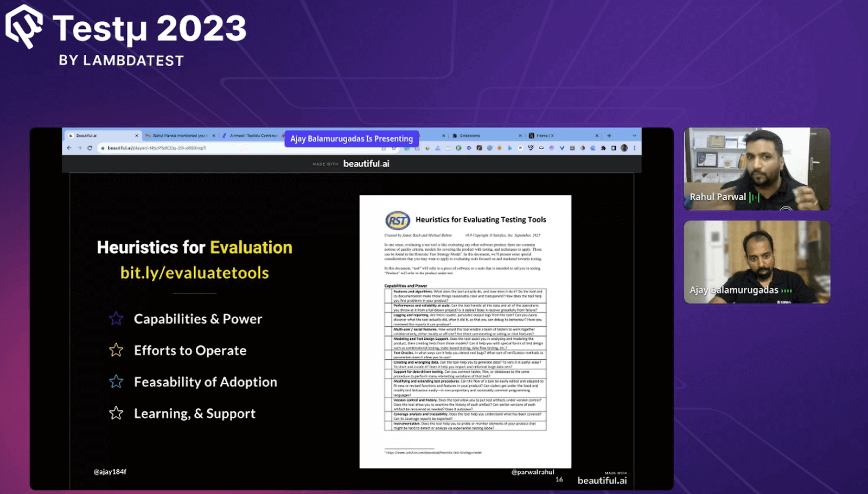
Task: Click the Testμ 2023 title text
Action: point(149,28)
